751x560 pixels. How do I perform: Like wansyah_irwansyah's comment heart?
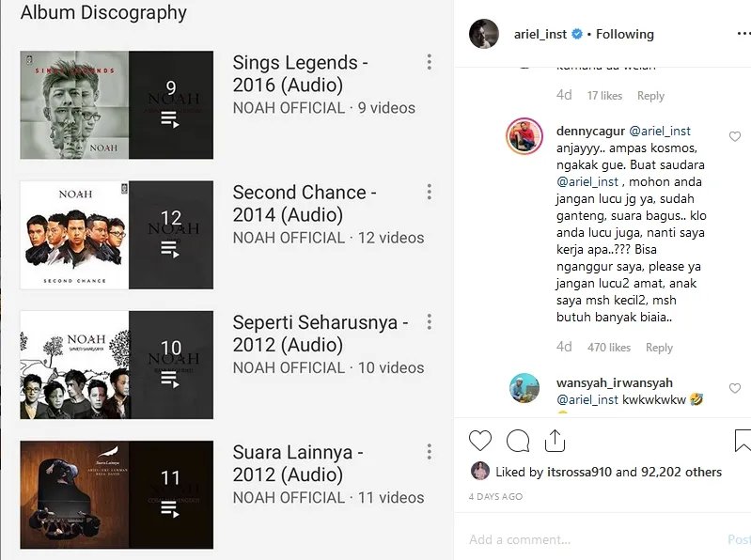pos(735,387)
